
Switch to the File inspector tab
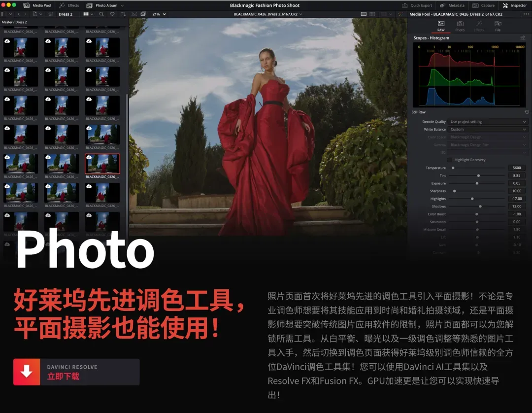498,26
